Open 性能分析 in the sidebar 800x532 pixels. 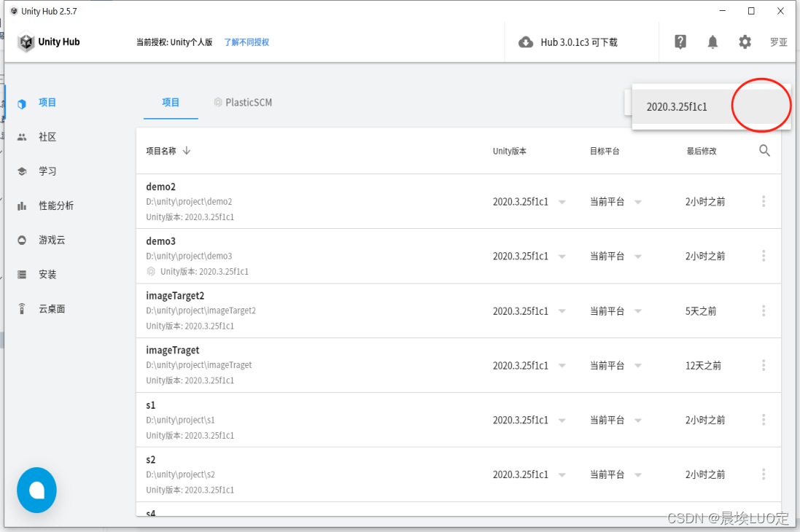56,206
